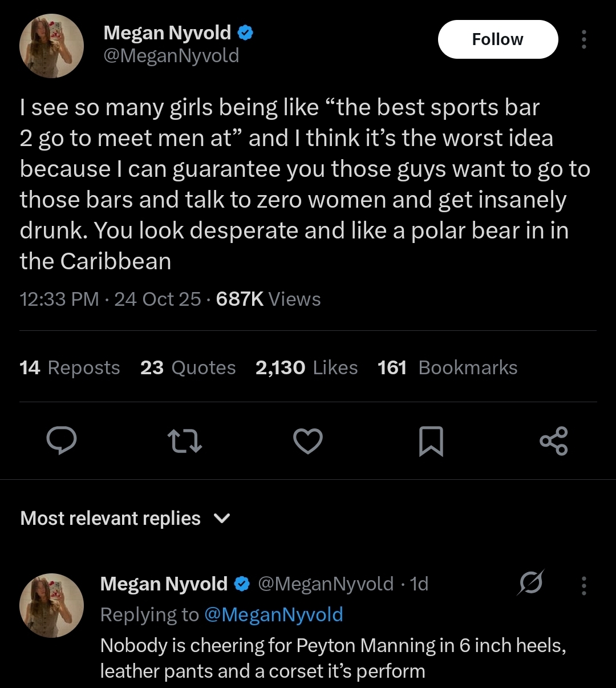The image size is (616, 688).
Task: Open the 14 Reposts list
Action: click(x=70, y=368)
